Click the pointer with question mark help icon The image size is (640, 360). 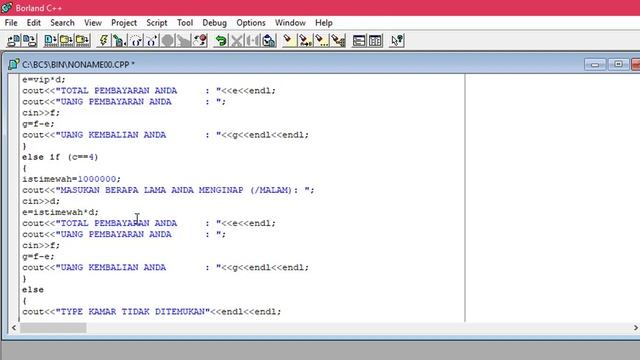397,40
